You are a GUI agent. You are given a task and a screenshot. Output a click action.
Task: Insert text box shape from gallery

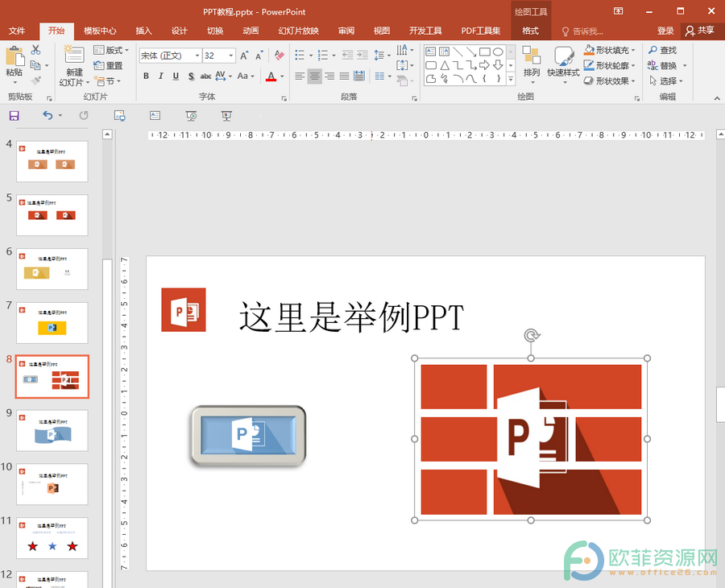click(430, 52)
